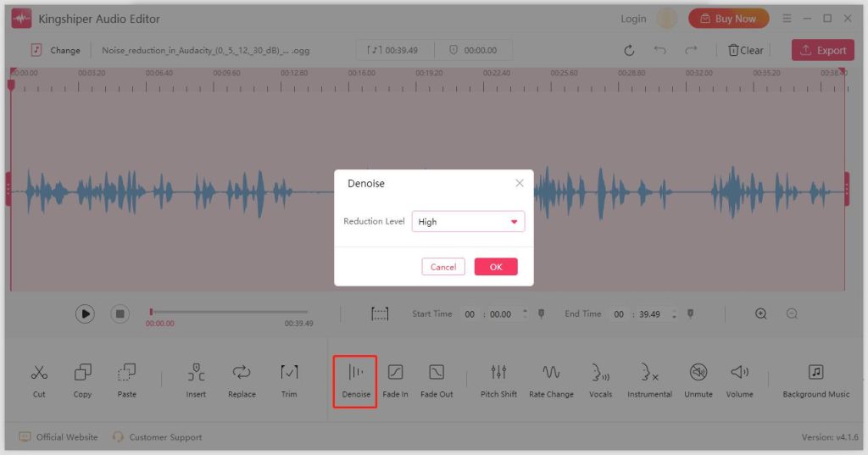Click the Export button
868x455 pixels.
pos(822,50)
